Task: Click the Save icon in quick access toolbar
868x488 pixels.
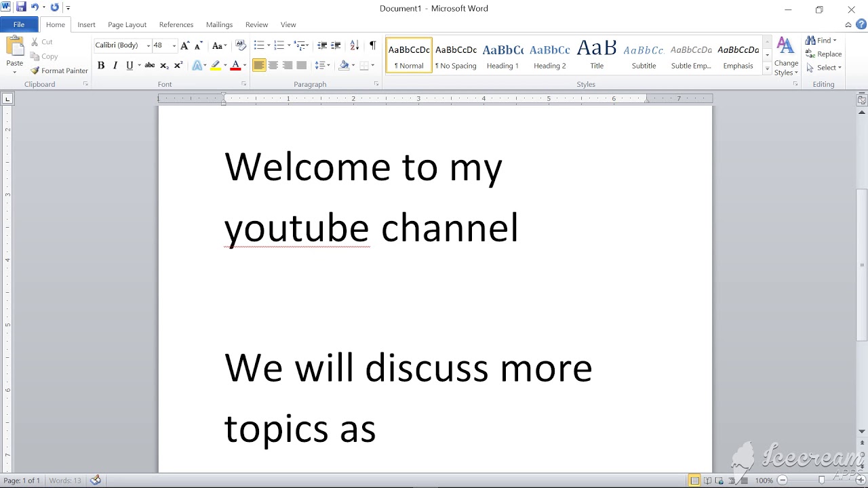Action: [x=20, y=7]
